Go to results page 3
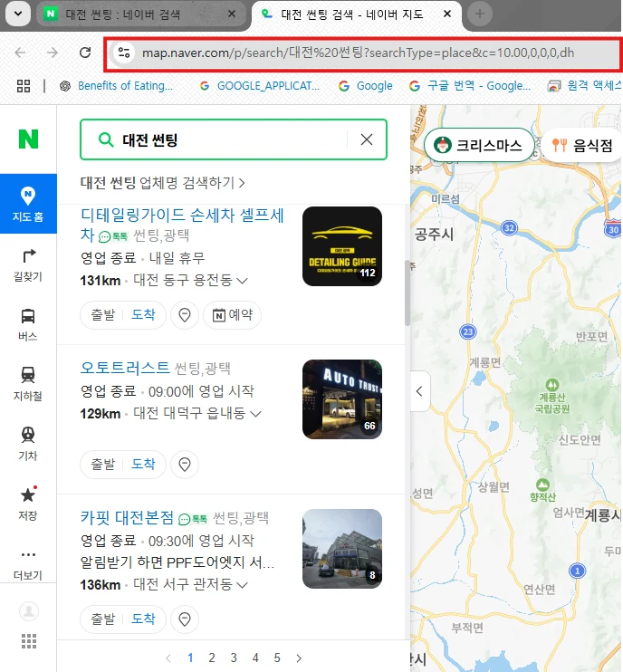The image size is (623, 672). 234,658
